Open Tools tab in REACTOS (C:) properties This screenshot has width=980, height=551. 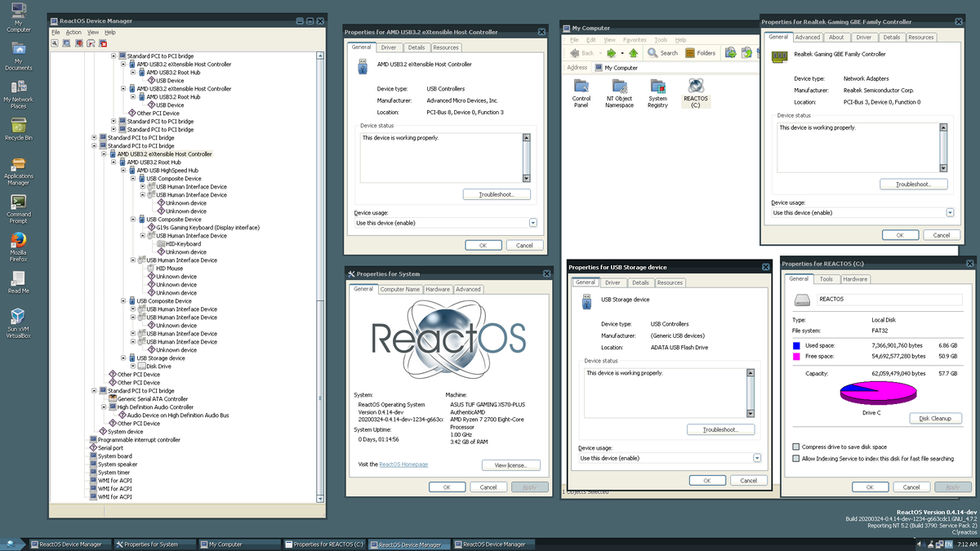click(826, 279)
